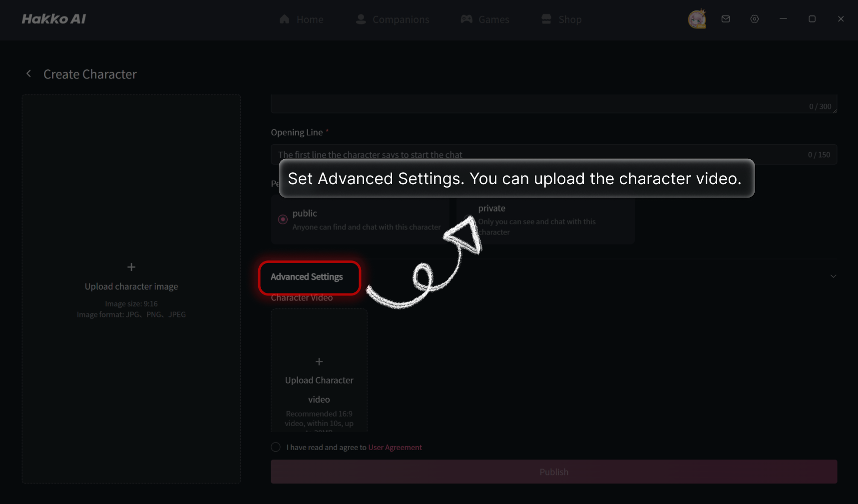Open the User Agreement link
Image resolution: width=858 pixels, height=504 pixels.
click(x=395, y=448)
